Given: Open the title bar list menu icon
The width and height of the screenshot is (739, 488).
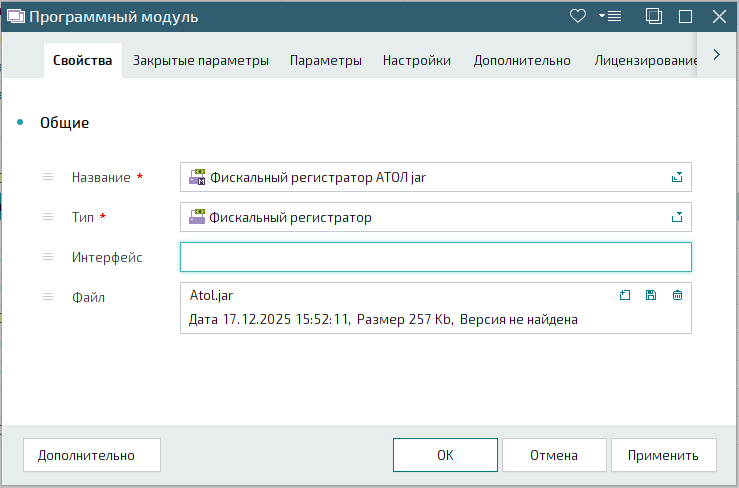Looking at the screenshot, I should 610,16.
